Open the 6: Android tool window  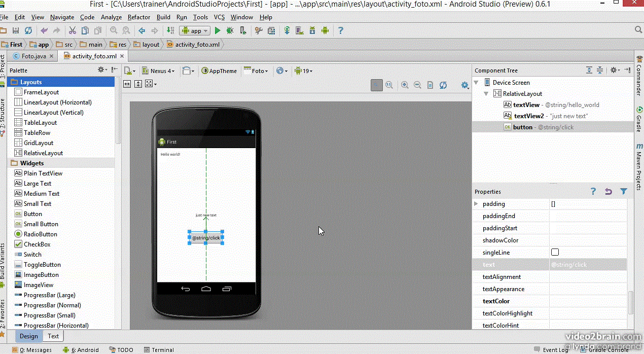[x=81, y=349]
